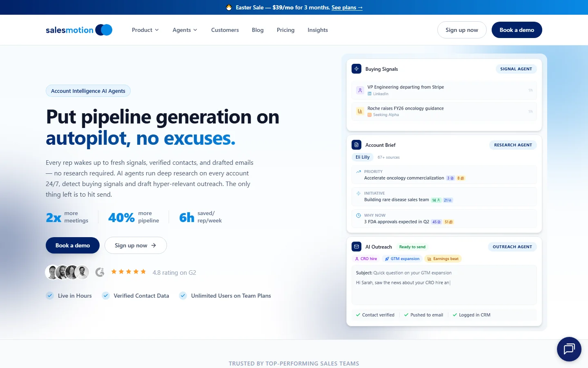
Task: Click the Book a demo button
Action: [x=517, y=29]
